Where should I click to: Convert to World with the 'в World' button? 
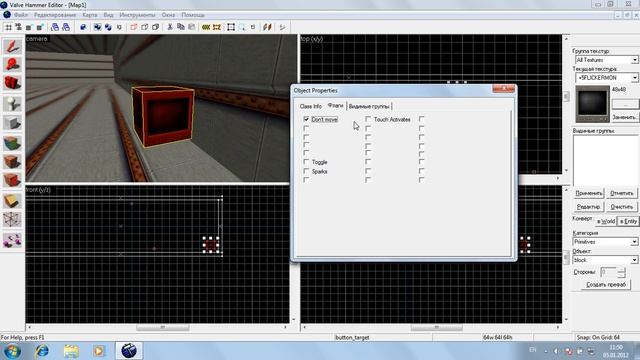pos(606,221)
